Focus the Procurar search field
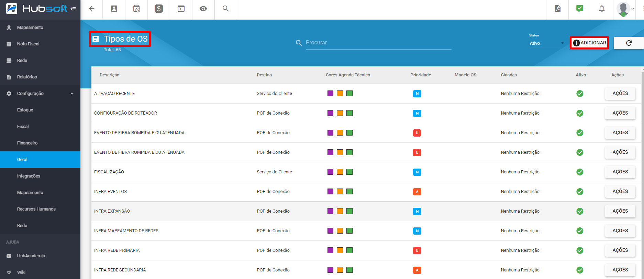This screenshot has width=644, height=279. click(378, 43)
